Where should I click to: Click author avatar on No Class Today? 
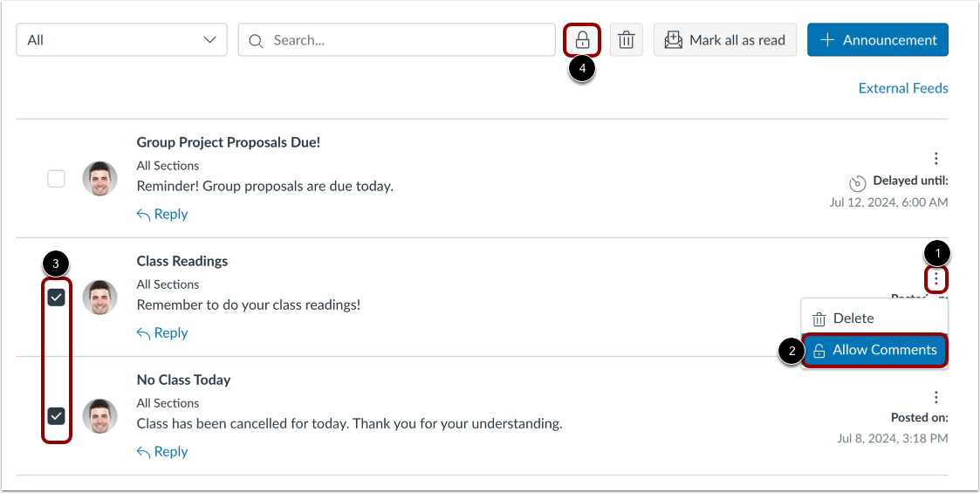pyautogui.click(x=99, y=416)
